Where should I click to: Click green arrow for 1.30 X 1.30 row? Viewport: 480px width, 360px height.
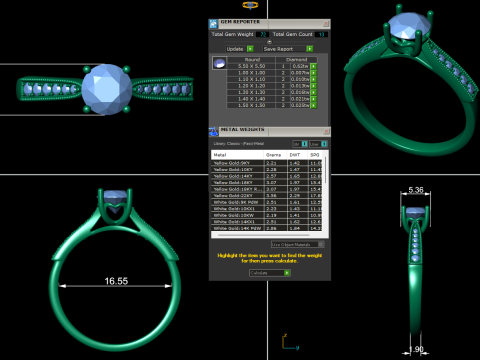coord(313,92)
